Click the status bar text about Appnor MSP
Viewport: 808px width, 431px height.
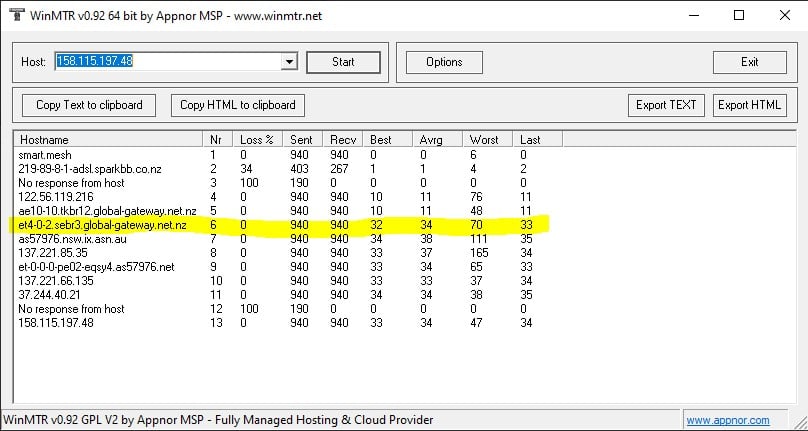[218, 420]
